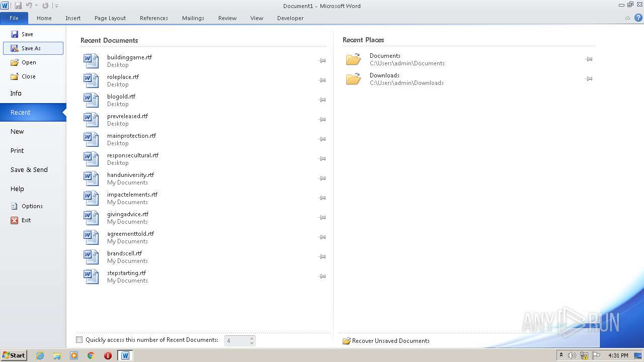This screenshot has height=362, width=644.
Task: Click the Save icon in Quick Access Toolbar
Action: coord(18,6)
